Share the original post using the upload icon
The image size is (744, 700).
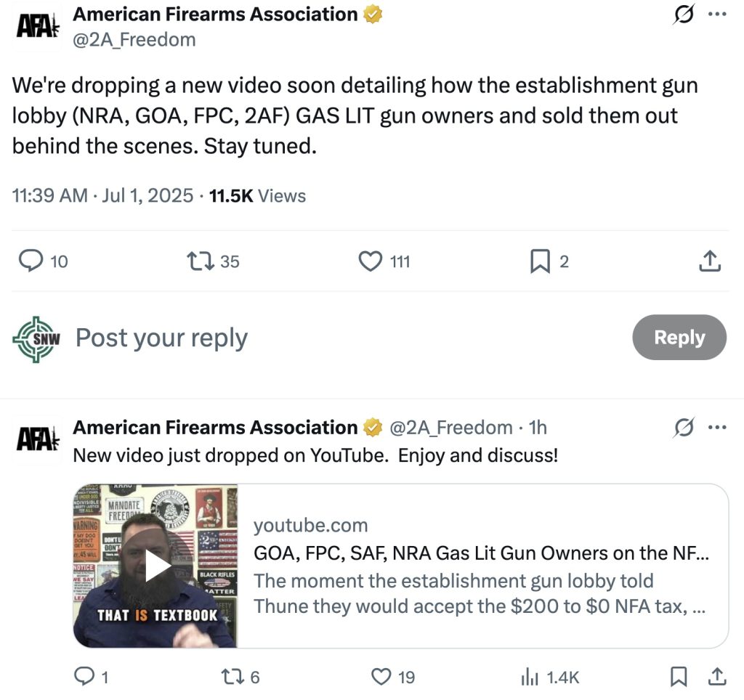[x=710, y=260]
